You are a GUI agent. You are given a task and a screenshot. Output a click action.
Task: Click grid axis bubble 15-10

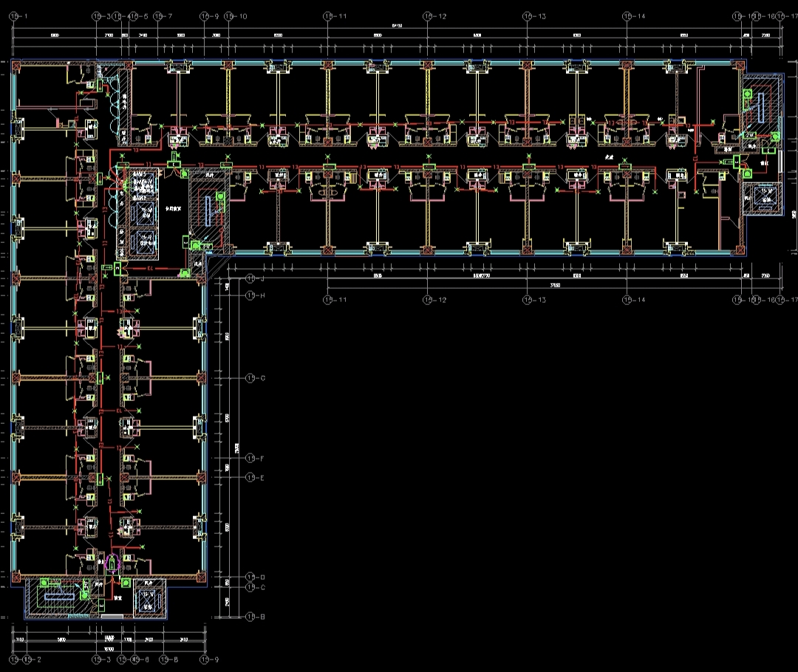pyautogui.click(x=229, y=16)
